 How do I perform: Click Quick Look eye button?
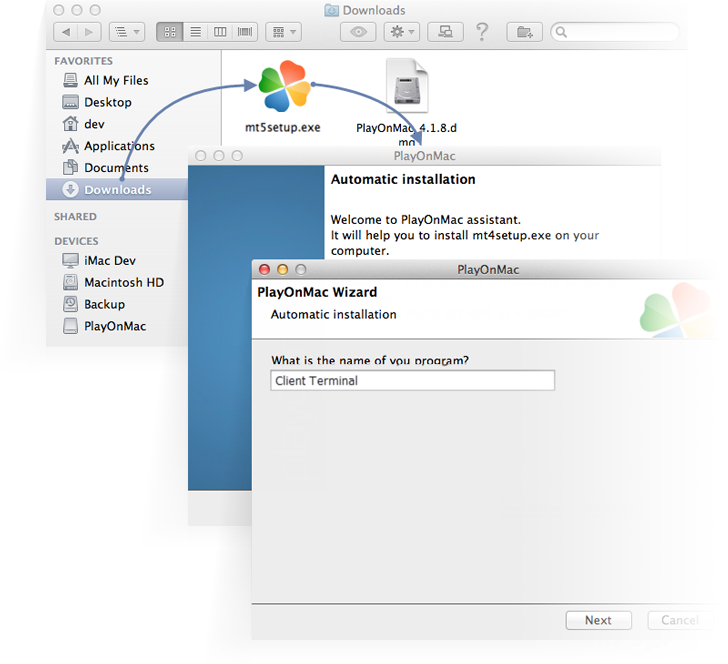pyautogui.click(x=358, y=32)
